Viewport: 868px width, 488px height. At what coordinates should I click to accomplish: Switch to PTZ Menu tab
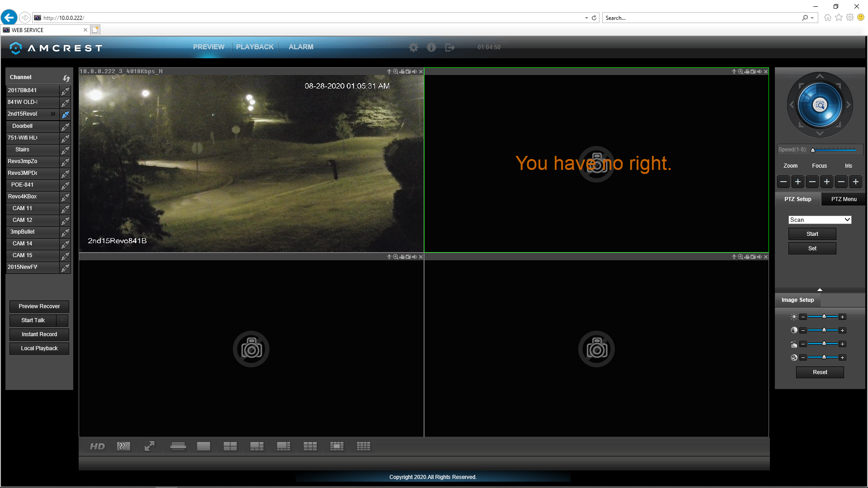click(844, 199)
